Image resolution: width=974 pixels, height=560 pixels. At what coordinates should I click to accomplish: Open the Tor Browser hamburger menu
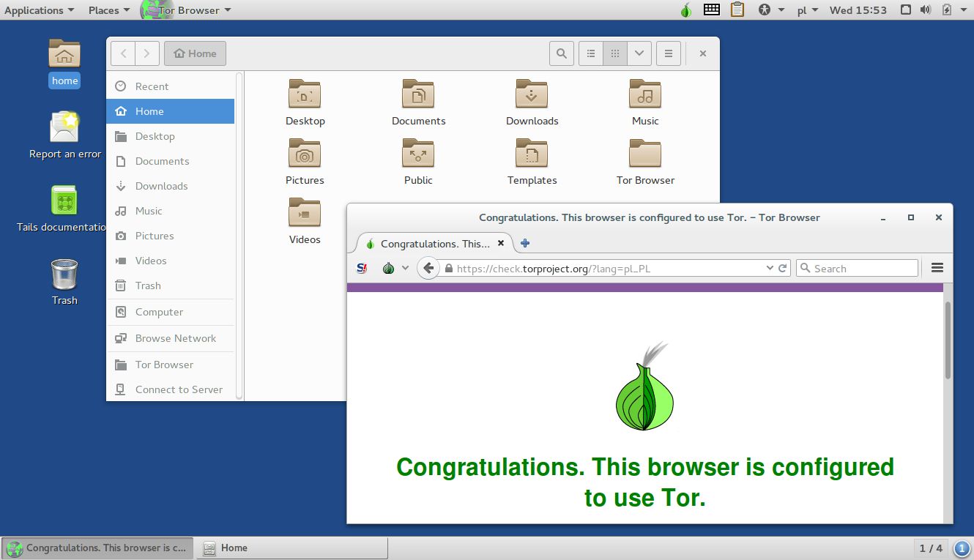click(x=937, y=268)
